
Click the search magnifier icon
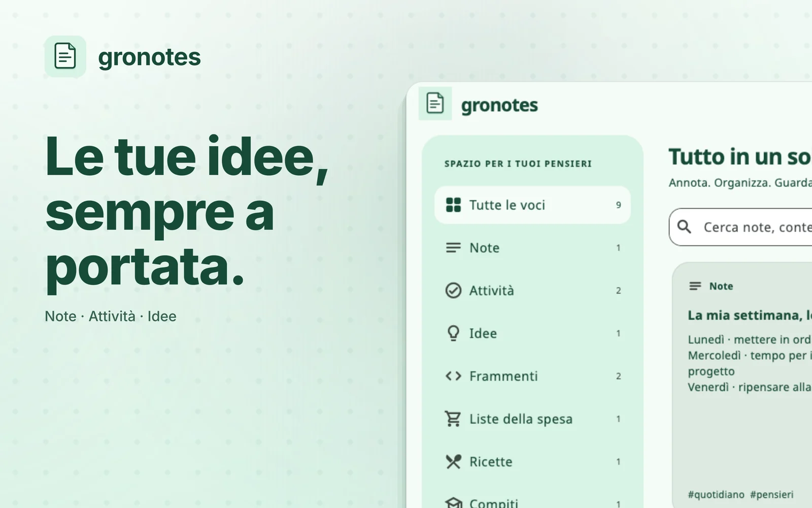tap(684, 227)
